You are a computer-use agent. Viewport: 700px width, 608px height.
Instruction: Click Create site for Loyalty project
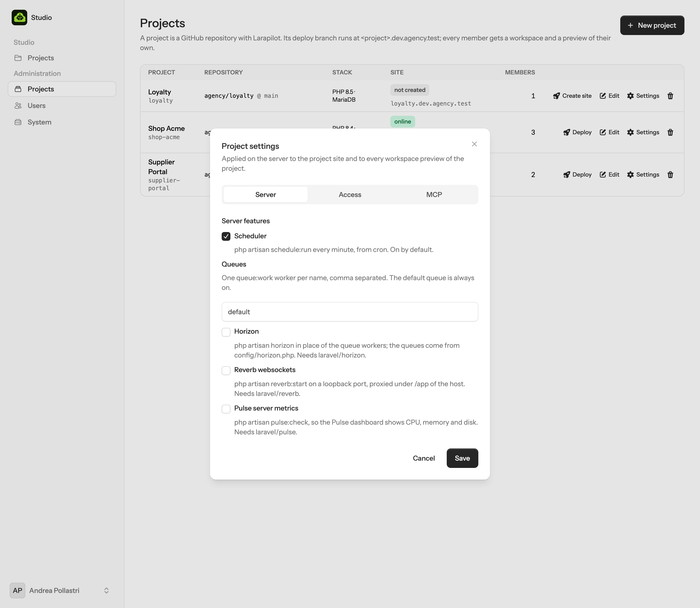pyautogui.click(x=572, y=96)
